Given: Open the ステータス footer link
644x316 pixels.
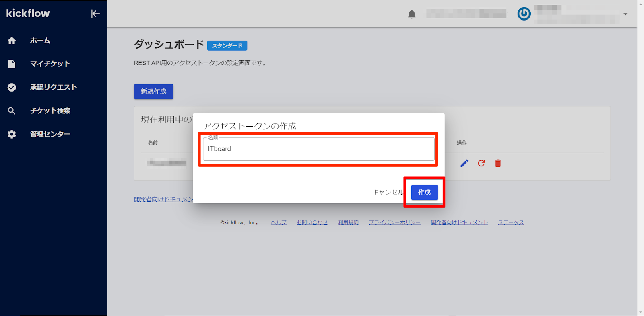Looking at the screenshot, I should pyautogui.click(x=511, y=222).
